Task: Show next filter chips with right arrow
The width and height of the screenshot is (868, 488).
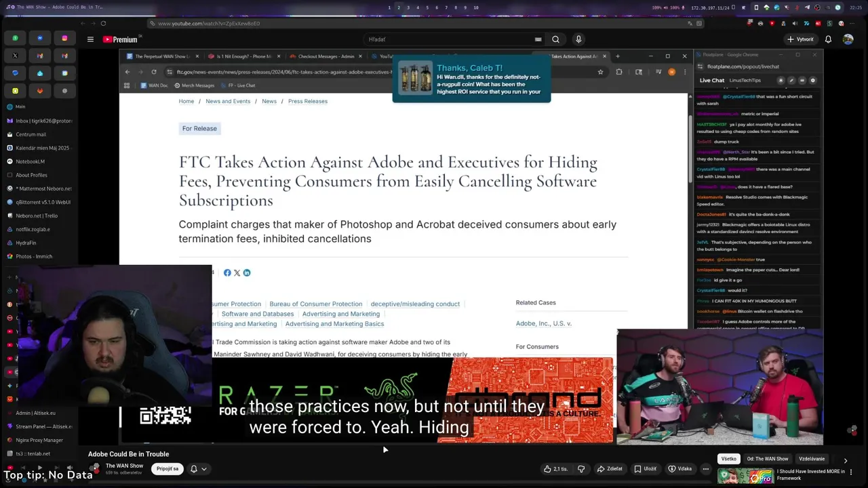Action: pos(845,460)
